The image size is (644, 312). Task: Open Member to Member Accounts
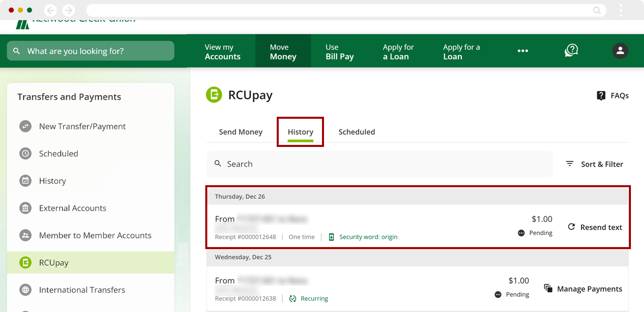(x=95, y=235)
